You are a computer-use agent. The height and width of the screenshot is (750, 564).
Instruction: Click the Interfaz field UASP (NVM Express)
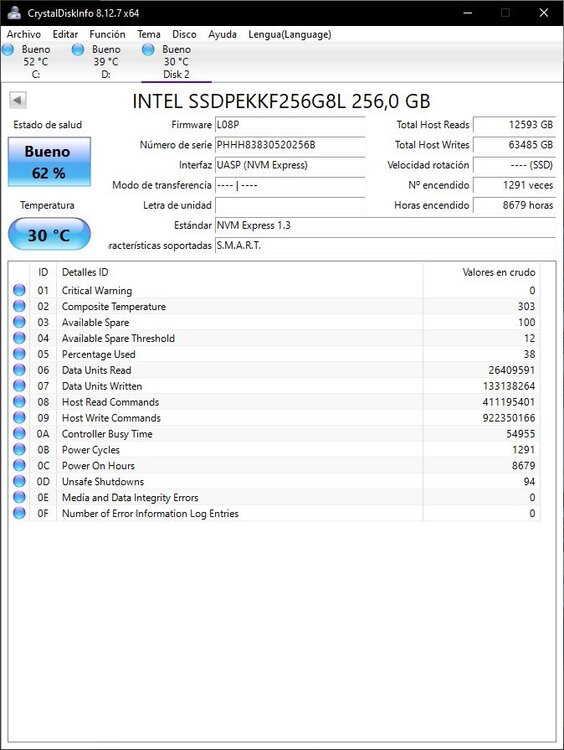coord(290,165)
